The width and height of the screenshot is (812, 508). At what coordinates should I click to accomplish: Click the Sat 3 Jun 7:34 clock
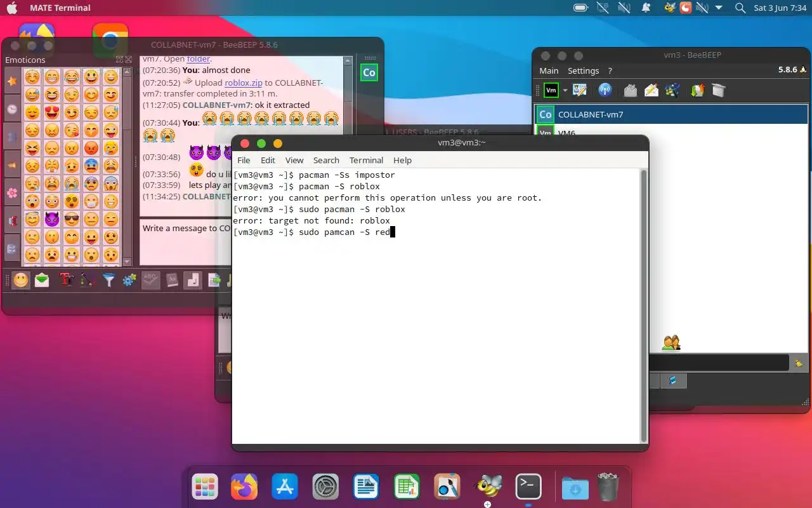click(x=780, y=8)
